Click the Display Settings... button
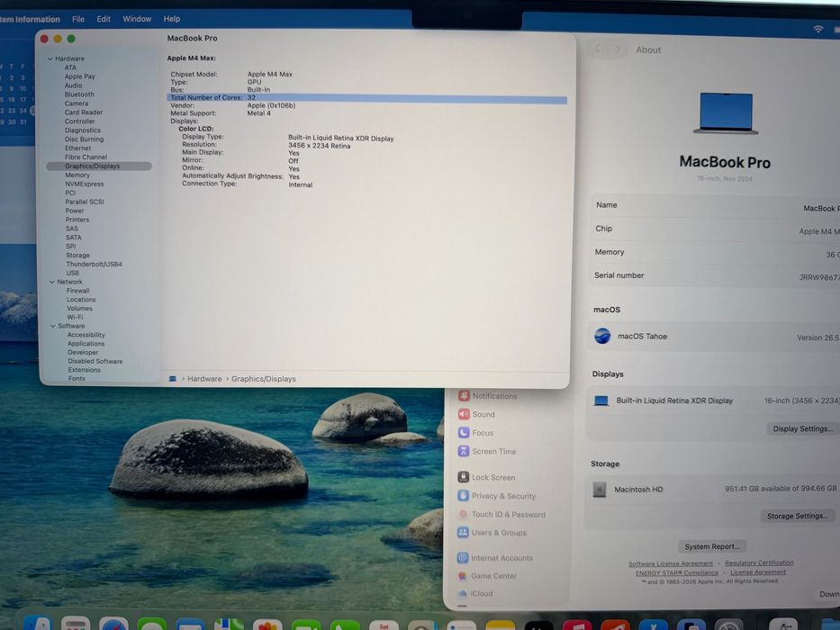 pyautogui.click(x=803, y=428)
